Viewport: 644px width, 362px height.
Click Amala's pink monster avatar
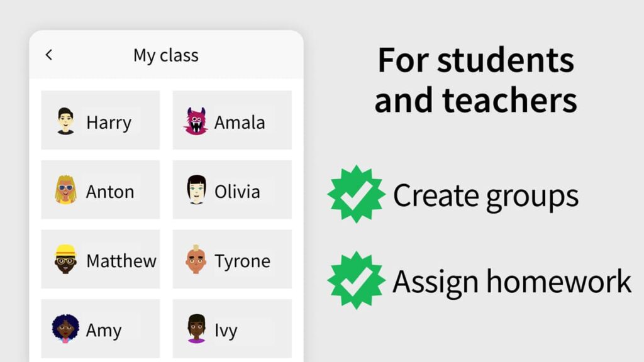[196, 121]
